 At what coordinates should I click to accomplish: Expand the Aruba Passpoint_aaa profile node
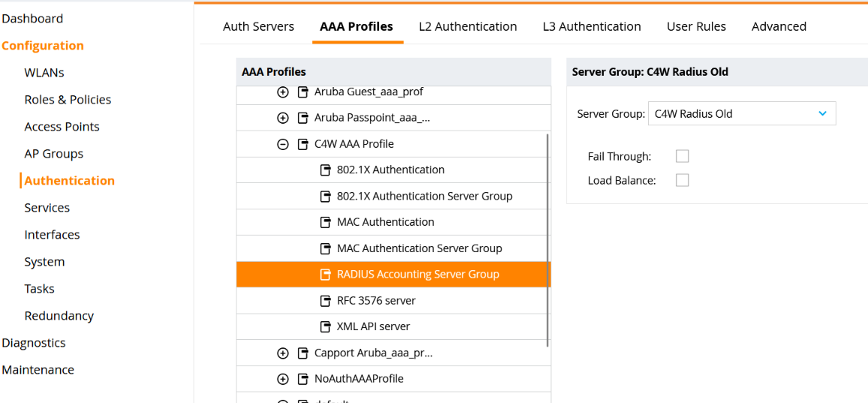[283, 118]
